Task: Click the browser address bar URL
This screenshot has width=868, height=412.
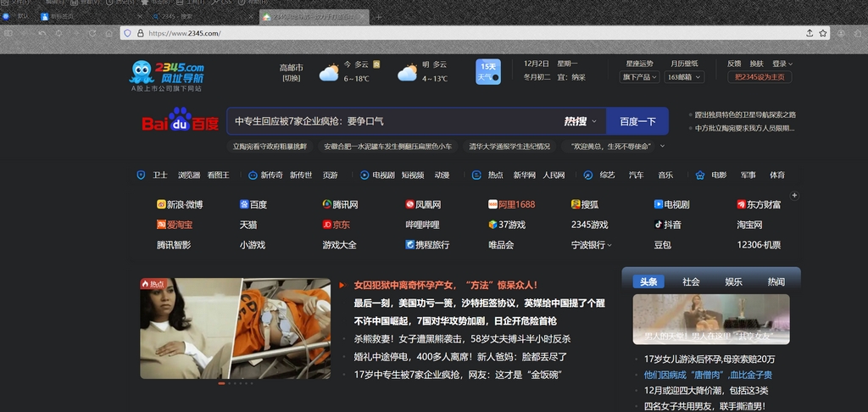Action: (x=185, y=33)
